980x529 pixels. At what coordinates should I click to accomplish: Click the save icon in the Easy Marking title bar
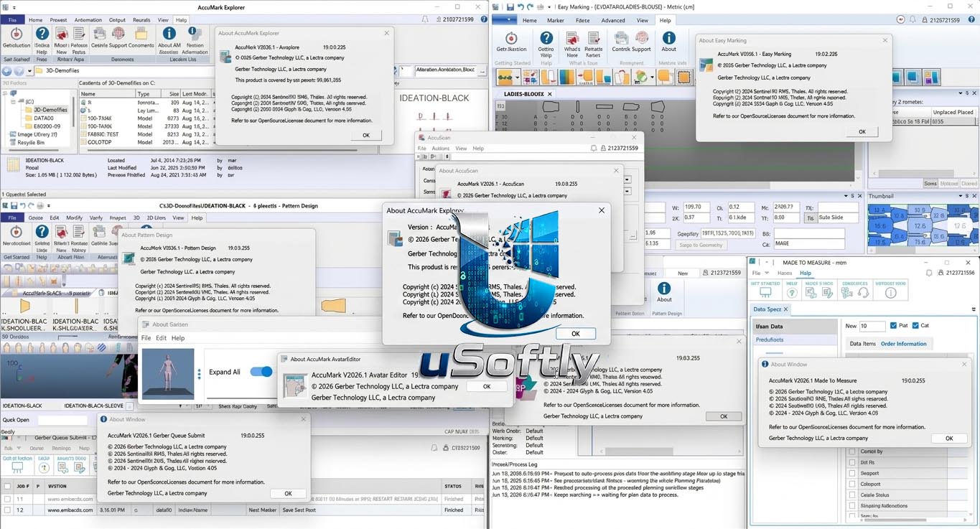(510, 7)
